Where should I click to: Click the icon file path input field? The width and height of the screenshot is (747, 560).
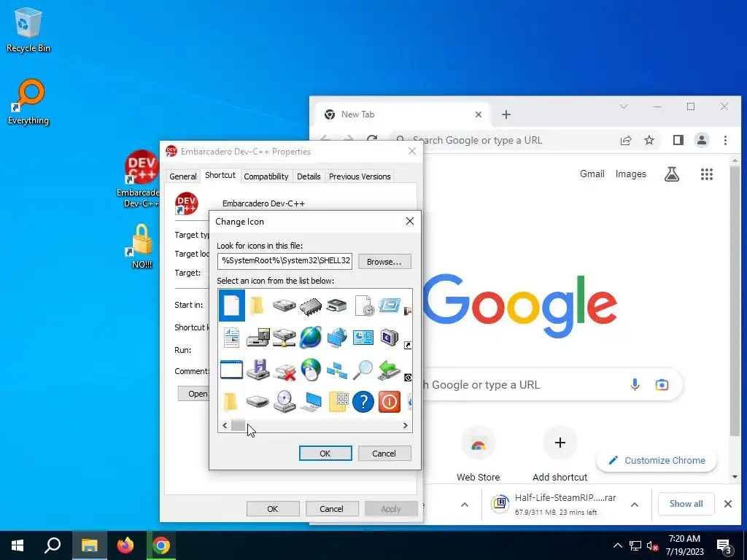pyautogui.click(x=285, y=261)
